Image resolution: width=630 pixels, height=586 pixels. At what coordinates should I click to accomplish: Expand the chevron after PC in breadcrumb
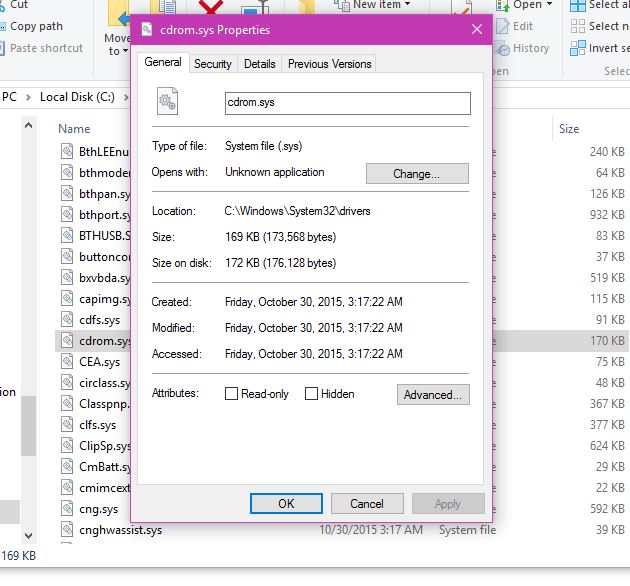(x=28, y=97)
